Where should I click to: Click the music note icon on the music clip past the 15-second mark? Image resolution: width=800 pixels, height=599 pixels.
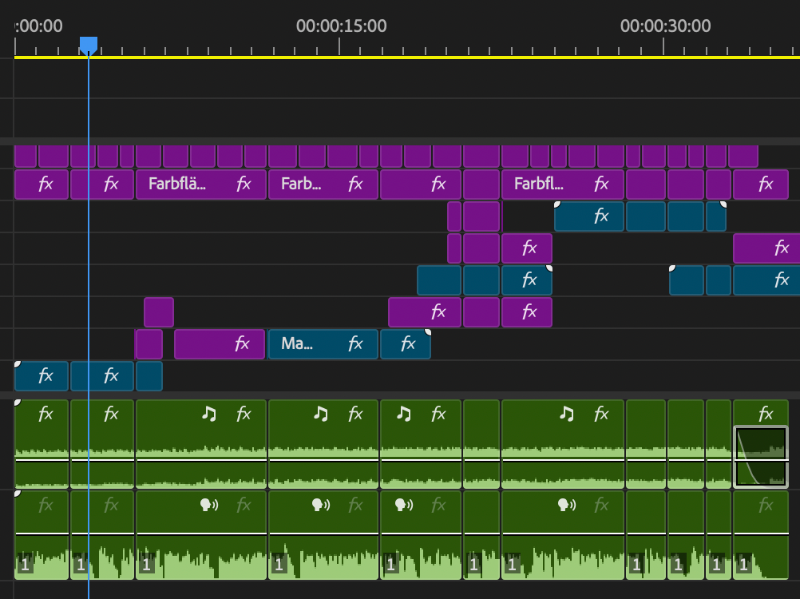401,413
